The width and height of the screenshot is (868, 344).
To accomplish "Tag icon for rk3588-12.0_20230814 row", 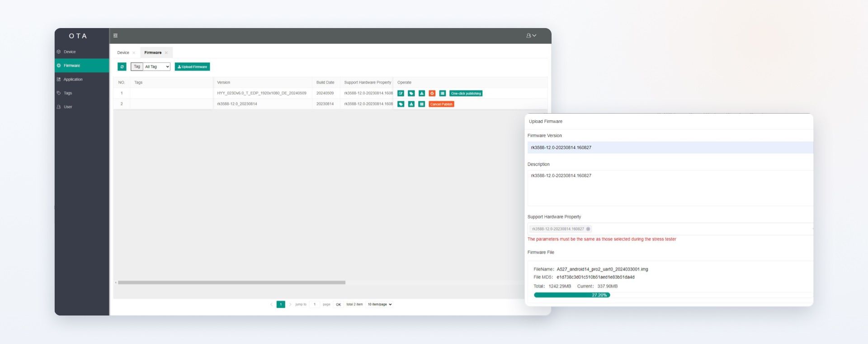I will click(x=401, y=104).
